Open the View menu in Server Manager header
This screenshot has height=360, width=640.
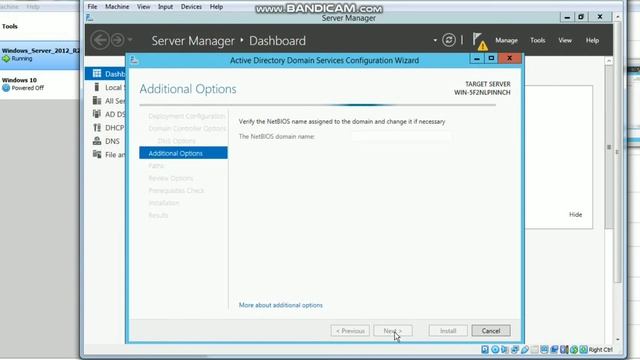pyautogui.click(x=565, y=40)
